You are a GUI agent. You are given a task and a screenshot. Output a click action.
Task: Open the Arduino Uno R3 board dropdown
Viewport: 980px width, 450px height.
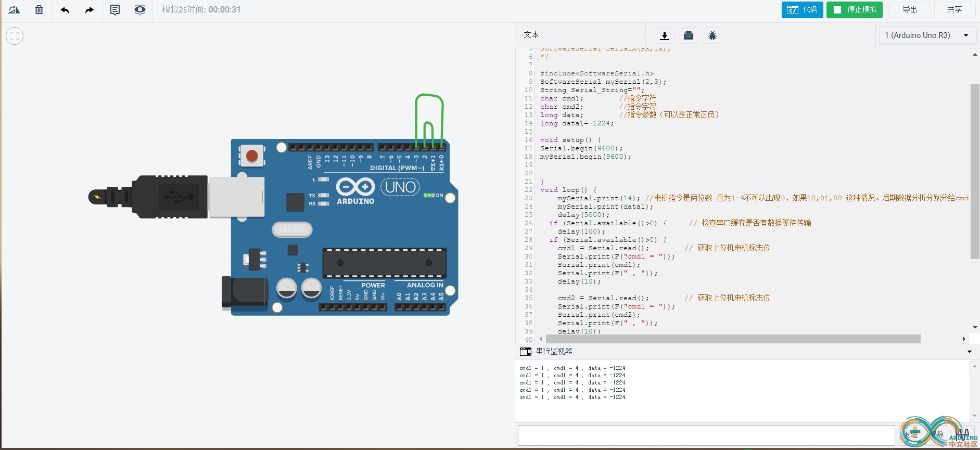(926, 35)
